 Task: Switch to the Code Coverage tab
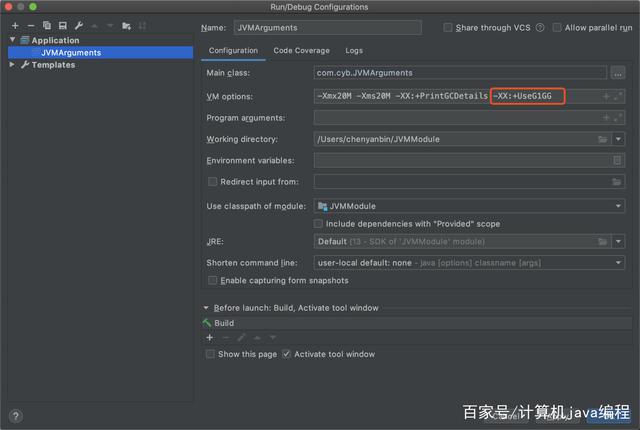click(302, 51)
